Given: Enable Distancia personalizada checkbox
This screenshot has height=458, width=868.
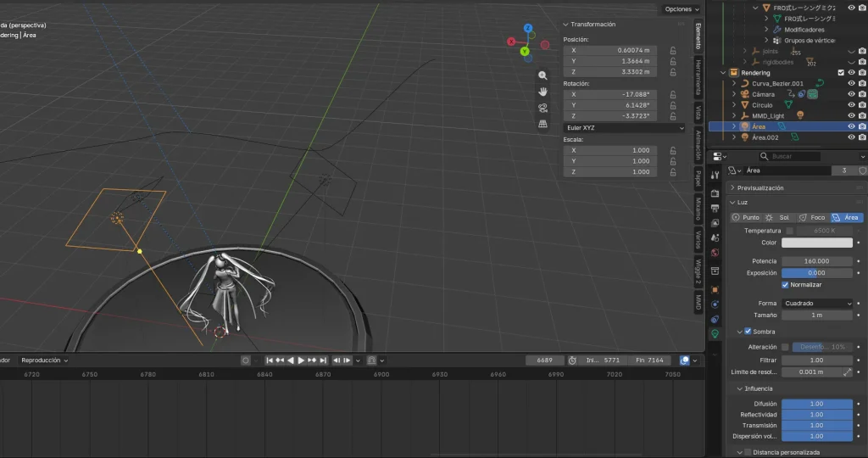Looking at the screenshot, I should click(x=748, y=452).
